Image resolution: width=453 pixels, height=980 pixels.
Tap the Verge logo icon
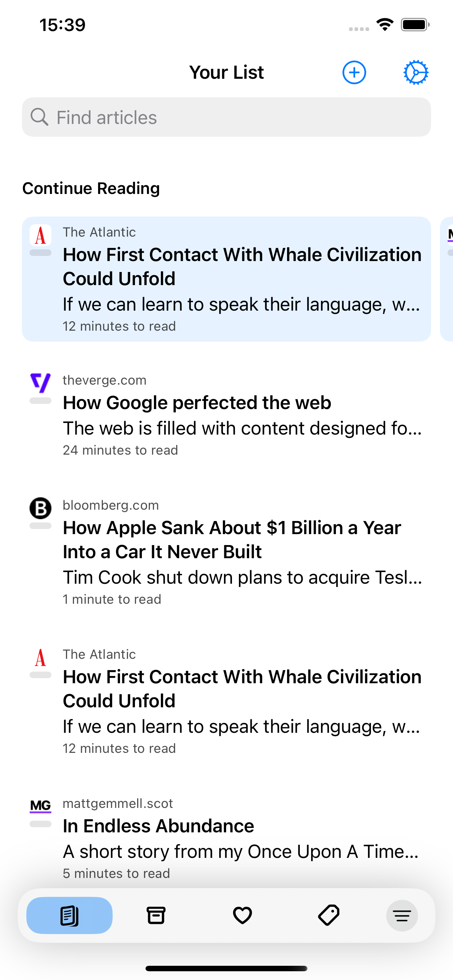[40, 383]
